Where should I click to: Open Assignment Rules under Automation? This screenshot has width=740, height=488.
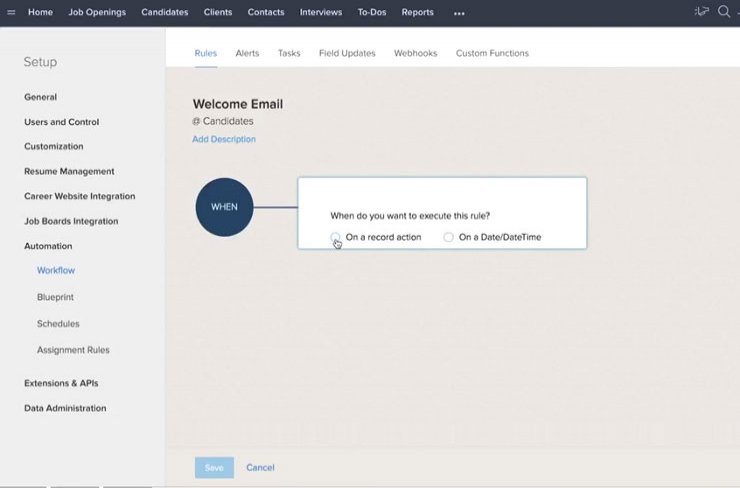[x=73, y=350]
